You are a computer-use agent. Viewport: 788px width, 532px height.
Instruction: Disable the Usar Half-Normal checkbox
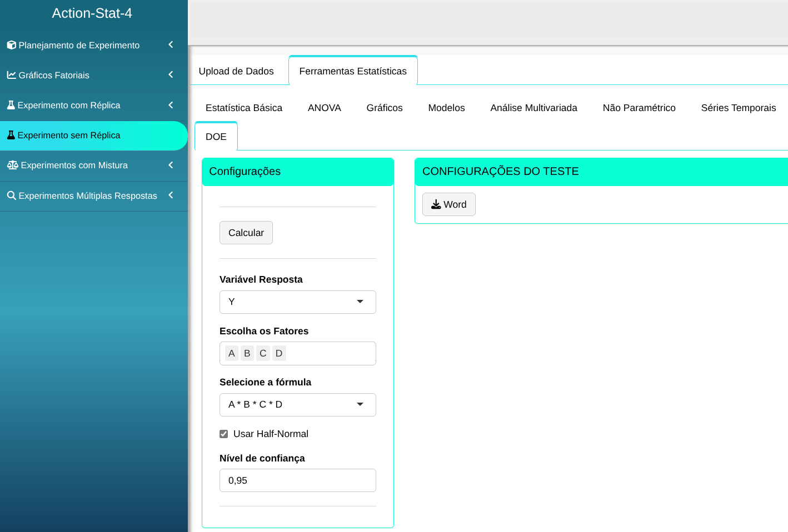click(x=224, y=434)
